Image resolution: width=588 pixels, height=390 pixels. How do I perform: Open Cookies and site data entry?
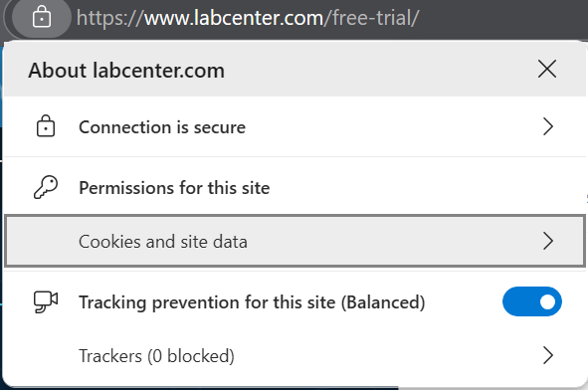coord(294,241)
